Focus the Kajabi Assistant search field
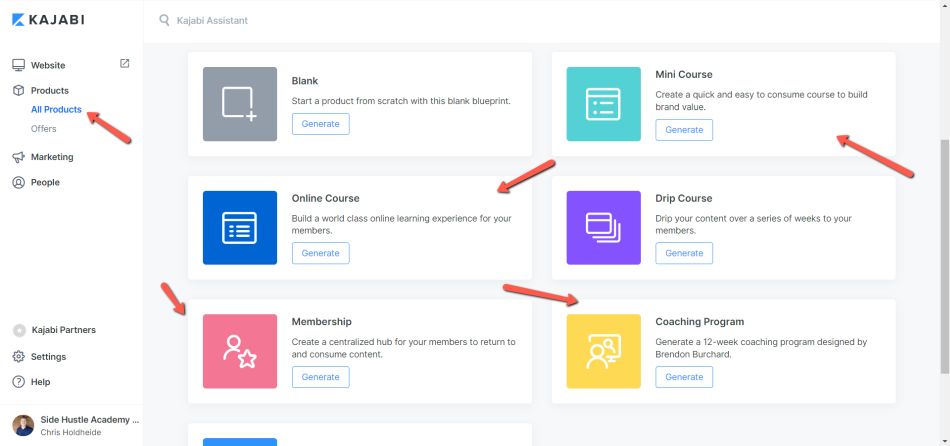The height and width of the screenshot is (446, 950). click(212, 20)
